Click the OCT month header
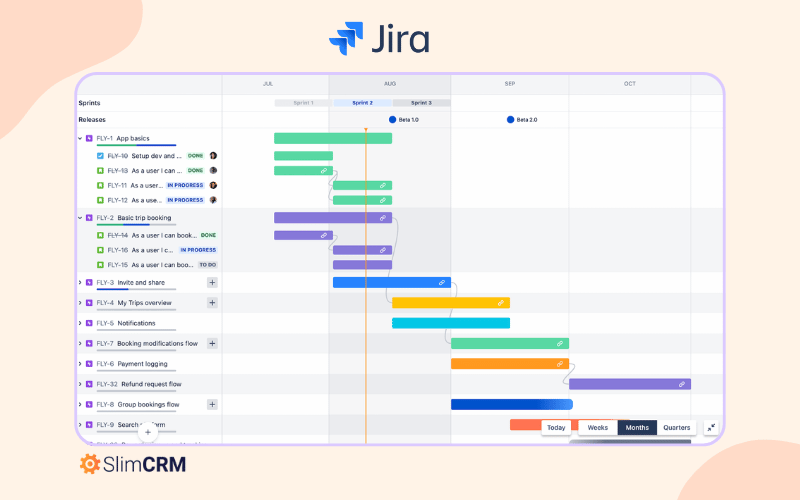The height and width of the screenshot is (500, 800). click(x=630, y=84)
